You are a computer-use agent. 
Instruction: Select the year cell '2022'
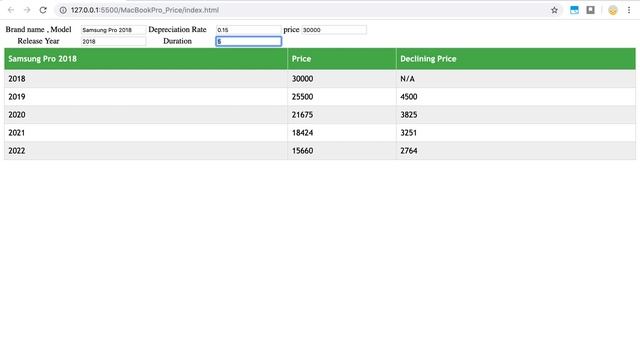pos(146,151)
